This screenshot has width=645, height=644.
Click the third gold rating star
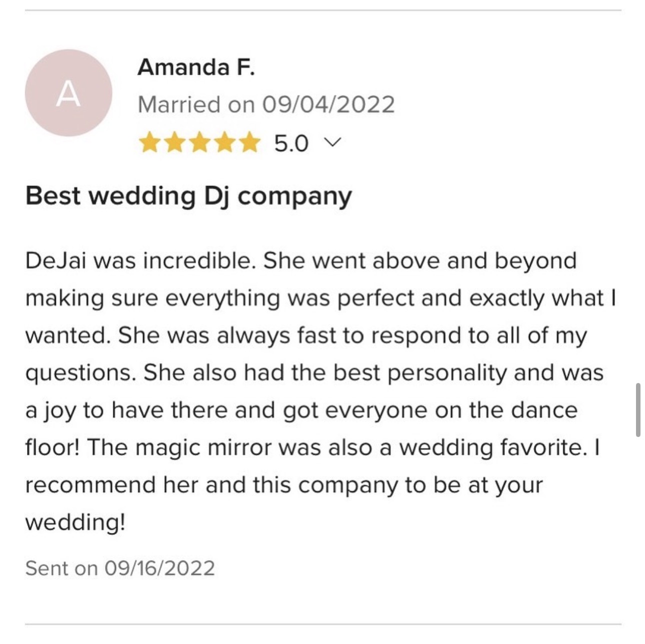[x=199, y=144]
